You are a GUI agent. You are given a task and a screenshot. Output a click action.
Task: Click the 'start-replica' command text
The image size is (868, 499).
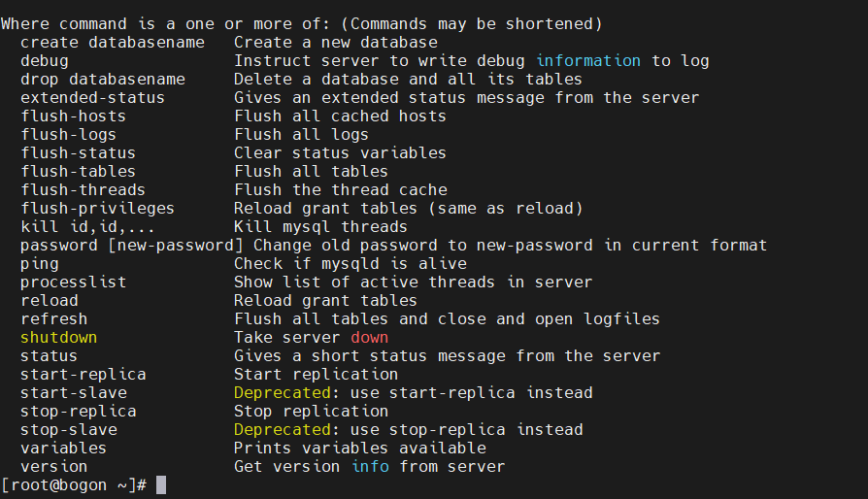(83, 375)
